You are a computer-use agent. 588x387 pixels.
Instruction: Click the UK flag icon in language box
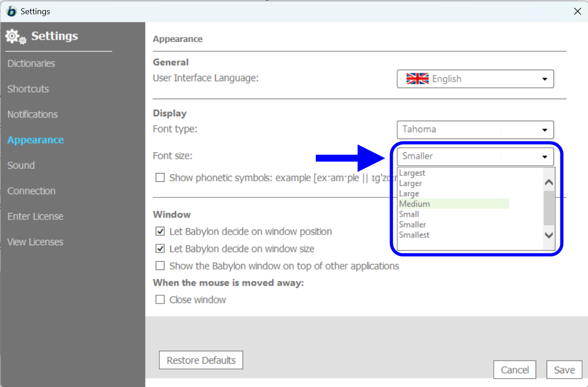tap(418, 79)
